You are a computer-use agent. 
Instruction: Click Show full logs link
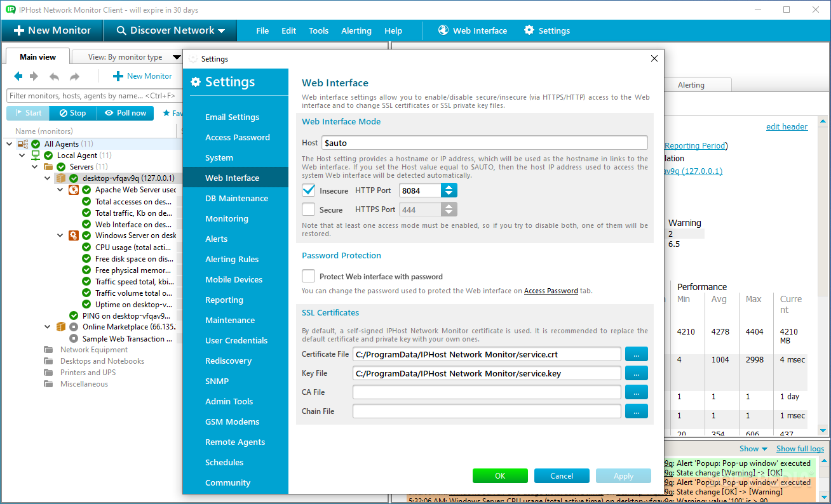[x=800, y=449]
